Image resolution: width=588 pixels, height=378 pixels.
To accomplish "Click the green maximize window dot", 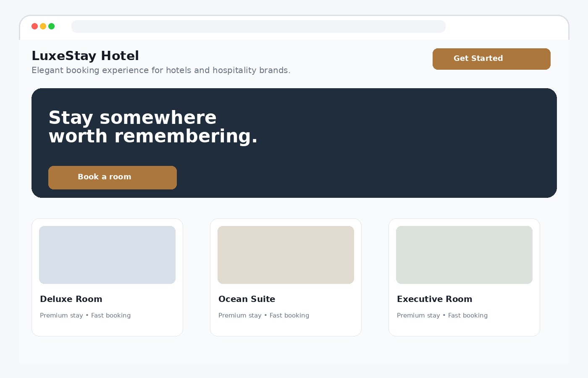I will click(x=52, y=26).
